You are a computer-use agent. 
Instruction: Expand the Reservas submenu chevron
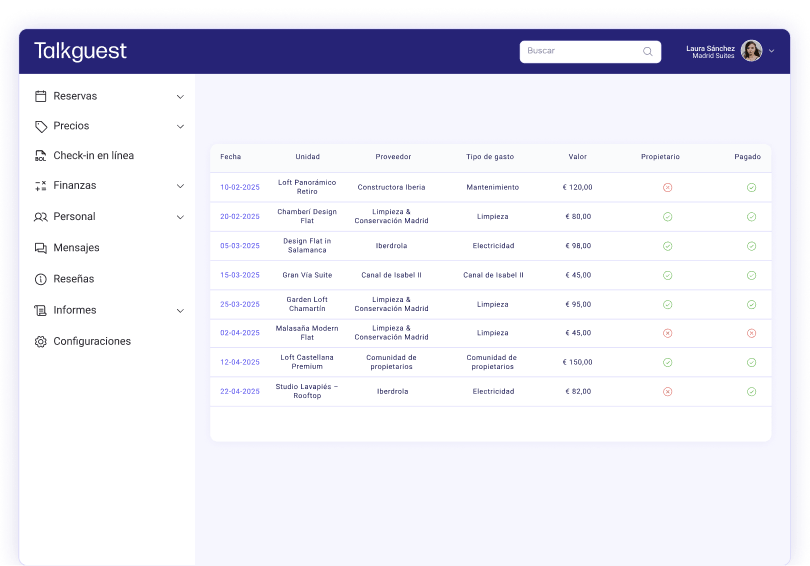click(x=180, y=97)
